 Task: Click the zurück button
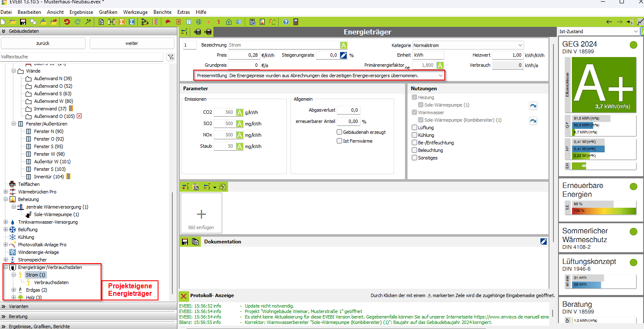click(43, 43)
